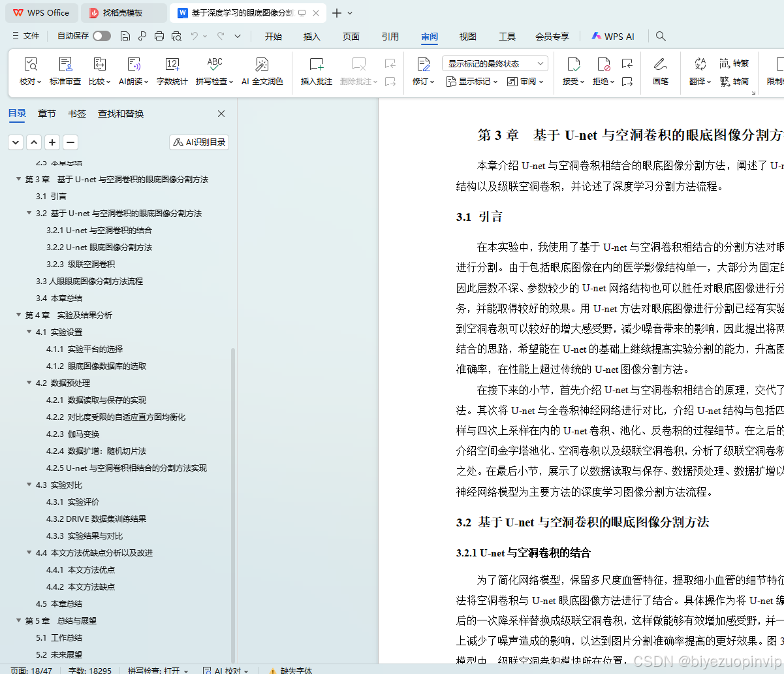Open the 页面 ribbon tab

[x=351, y=37]
